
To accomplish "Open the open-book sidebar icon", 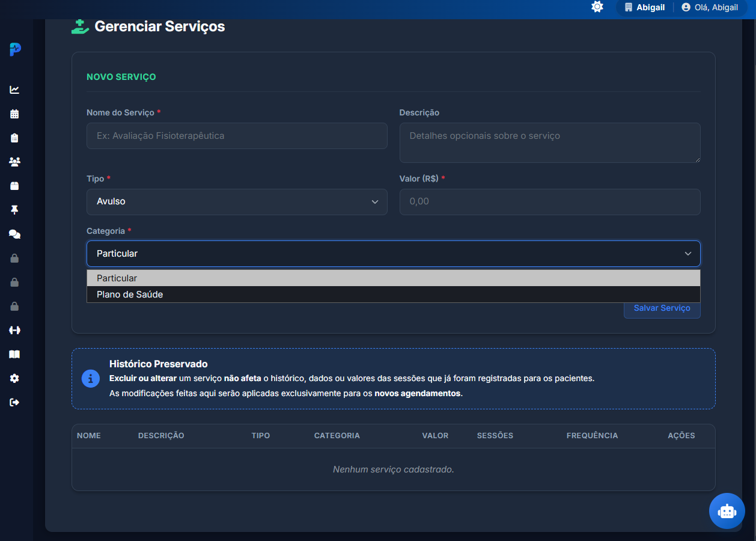I will tap(14, 354).
